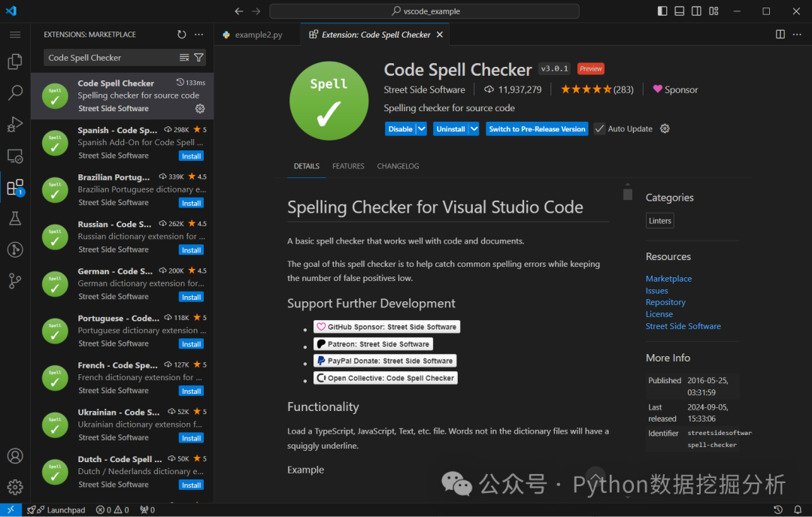Viewport: 812px width, 517px height.
Task: Open editor More Actions ellipsis
Action: click(x=797, y=34)
